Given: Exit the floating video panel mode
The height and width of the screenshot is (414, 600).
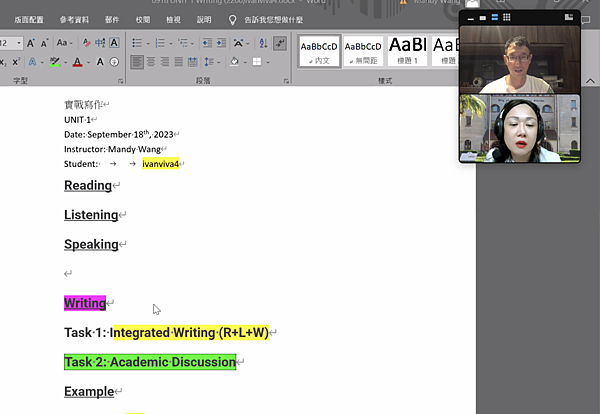Looking at the screenshot, I should [x=569, y=17].
